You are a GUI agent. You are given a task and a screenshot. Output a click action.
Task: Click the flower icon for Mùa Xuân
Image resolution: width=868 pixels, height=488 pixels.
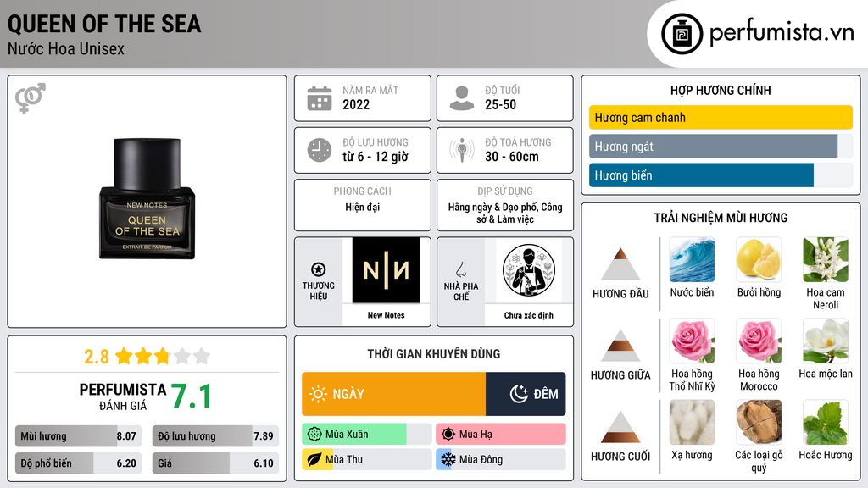pos(314,435)
